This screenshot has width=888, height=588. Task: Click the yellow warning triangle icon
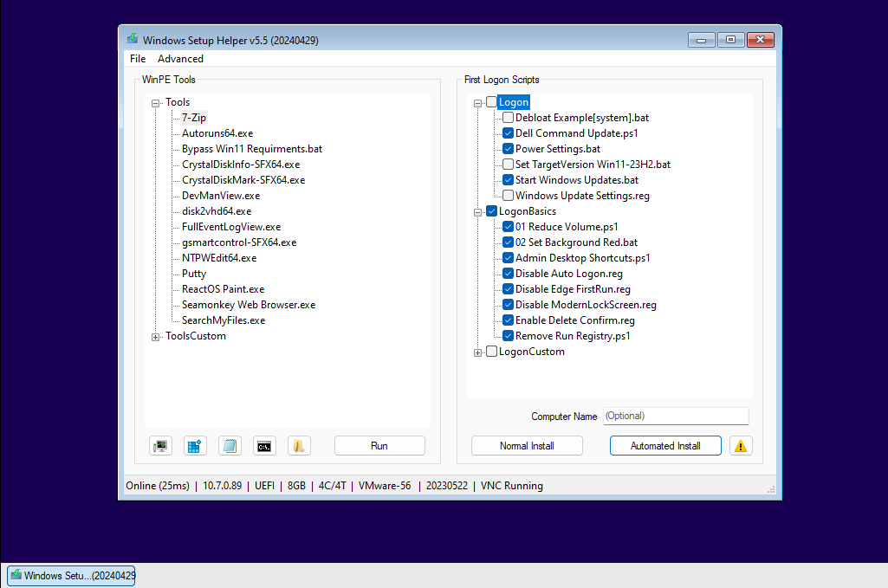(x=741, y=446)
